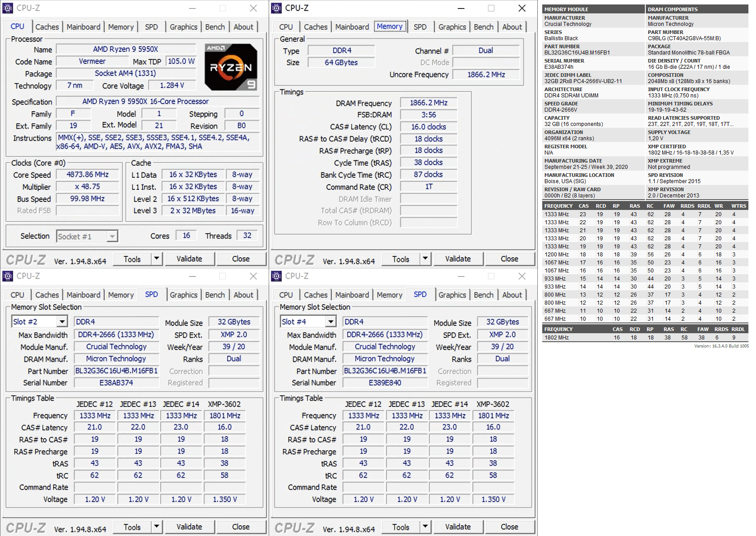The image size is (756, 536).
Task: Select the Memory tab in Memory window
Action: [x=390, y=26]
